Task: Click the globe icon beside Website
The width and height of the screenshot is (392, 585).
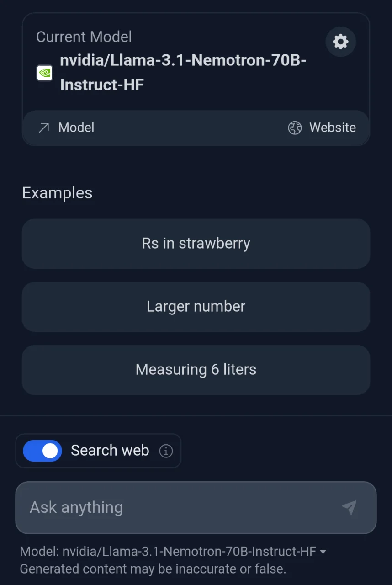Action: (295, 128)
